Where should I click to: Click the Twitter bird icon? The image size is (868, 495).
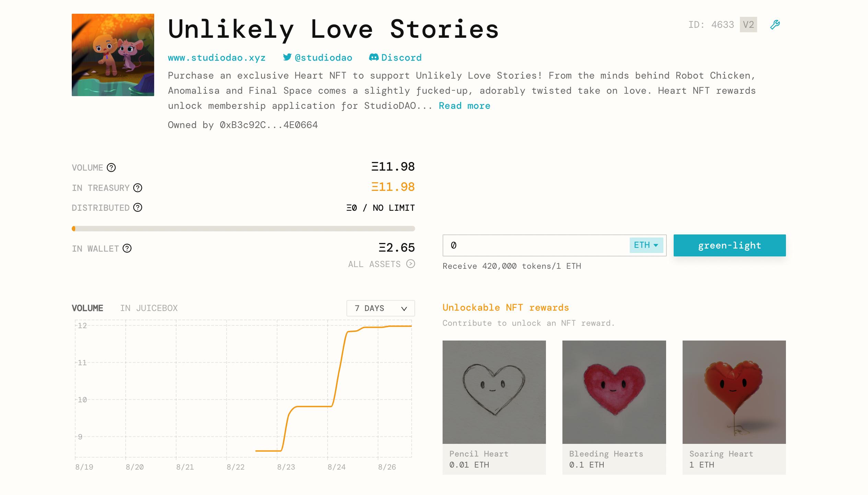(287, 57)
